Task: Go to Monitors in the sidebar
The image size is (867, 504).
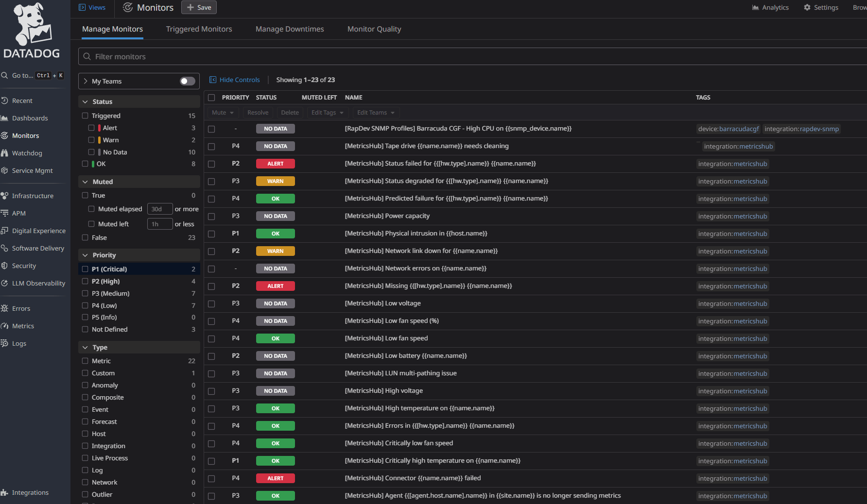Action: point(25,135)
